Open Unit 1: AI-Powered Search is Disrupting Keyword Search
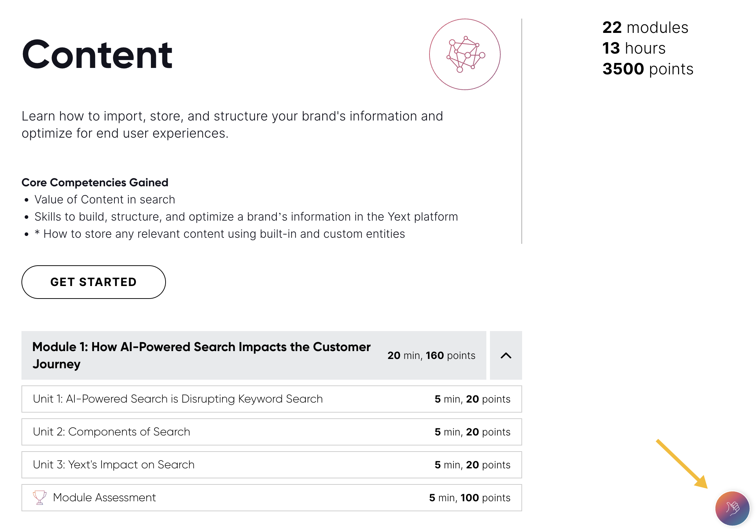The image size is (756, 532). 271,399
